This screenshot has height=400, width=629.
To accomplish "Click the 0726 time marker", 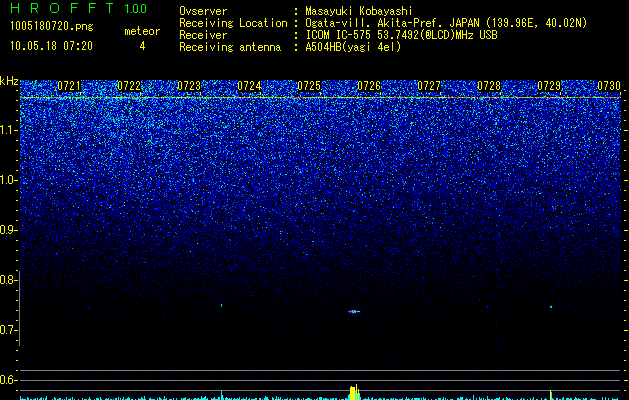I will coord(369,86).
